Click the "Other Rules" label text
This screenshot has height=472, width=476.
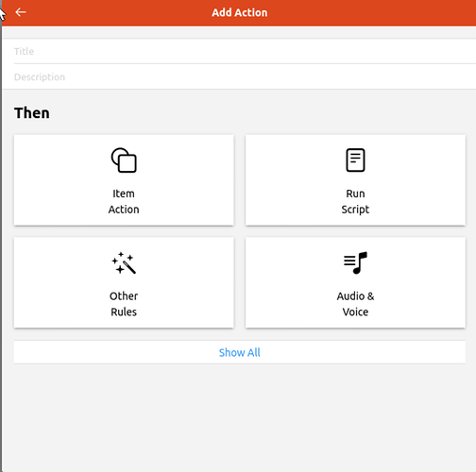click(124, 304)
